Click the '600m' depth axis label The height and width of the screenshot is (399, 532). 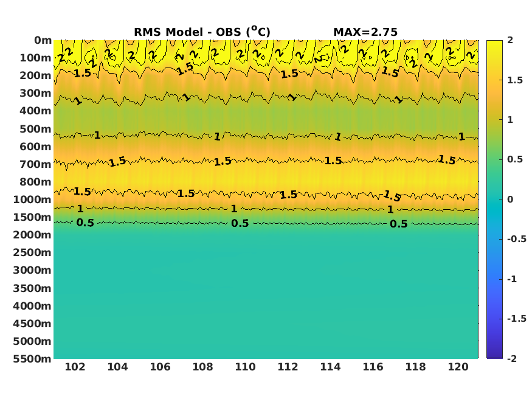point(36,147)
